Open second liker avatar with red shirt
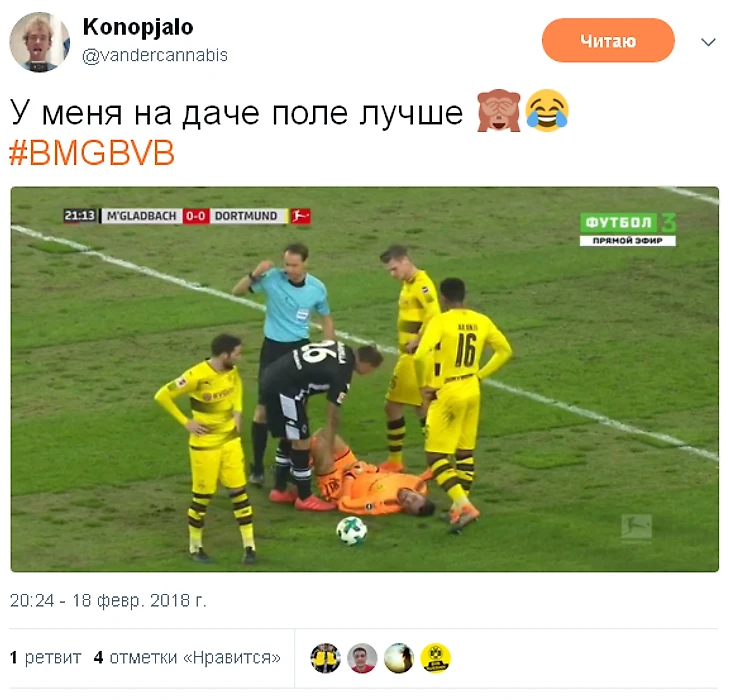The image size is (730, 700). point(362,658)
